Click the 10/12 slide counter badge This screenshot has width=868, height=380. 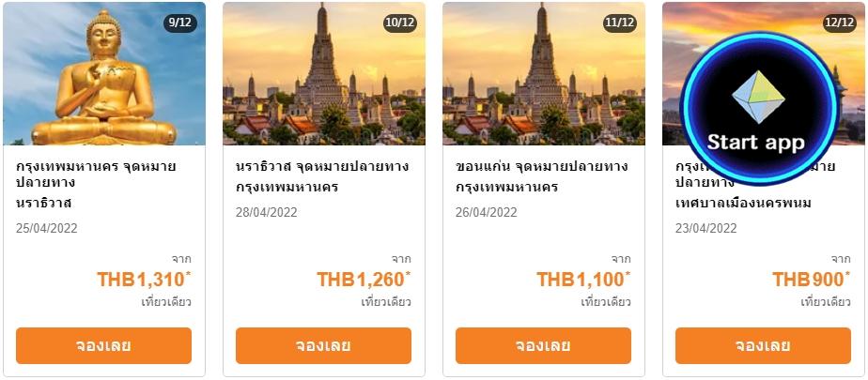(400, 23)
